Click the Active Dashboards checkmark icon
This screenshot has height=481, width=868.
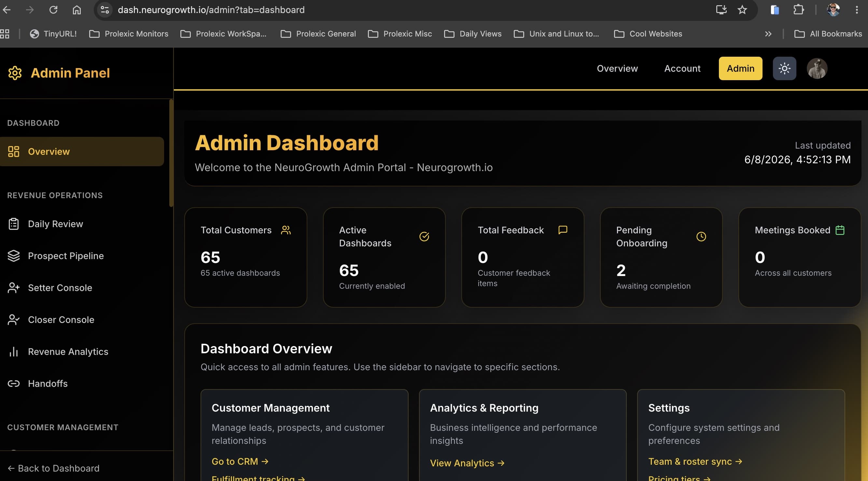[424, 237]
